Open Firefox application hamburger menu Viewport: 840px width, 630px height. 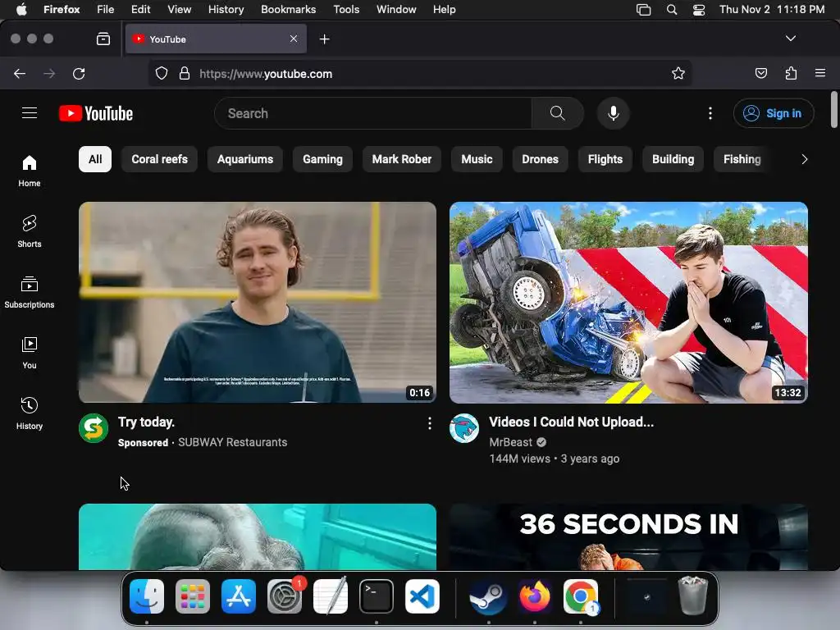tap(820, 73)
